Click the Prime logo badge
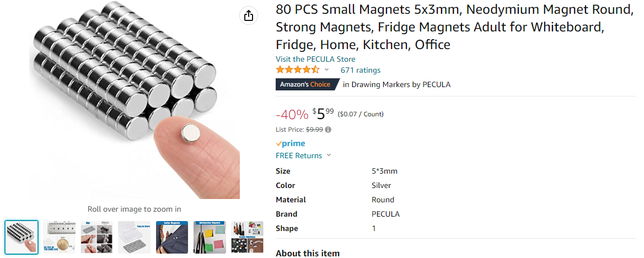 click(291, 143)
